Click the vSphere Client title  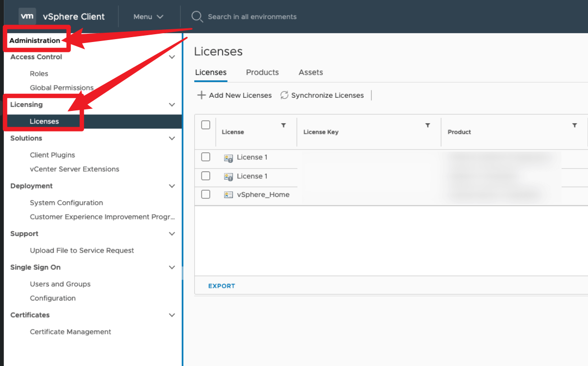click(x=73, y=17)
